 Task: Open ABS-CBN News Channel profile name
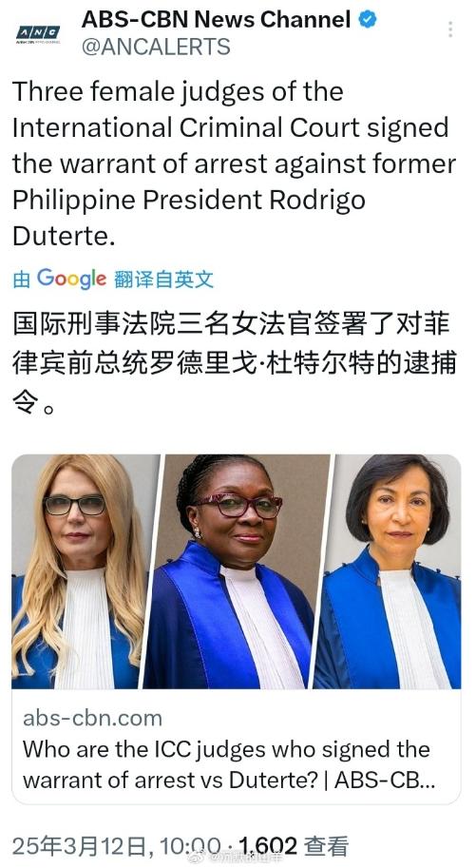(x=216, y=20)
